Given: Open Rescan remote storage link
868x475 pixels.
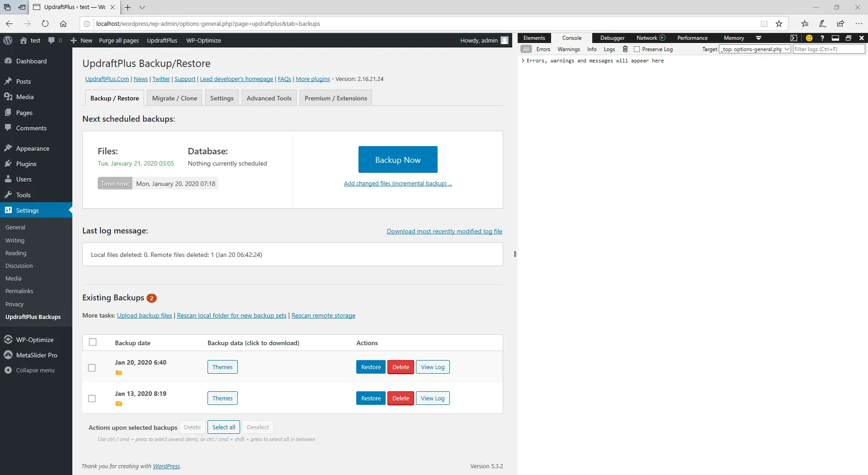Looking at the screenshot, I should (x=323, y=315).
